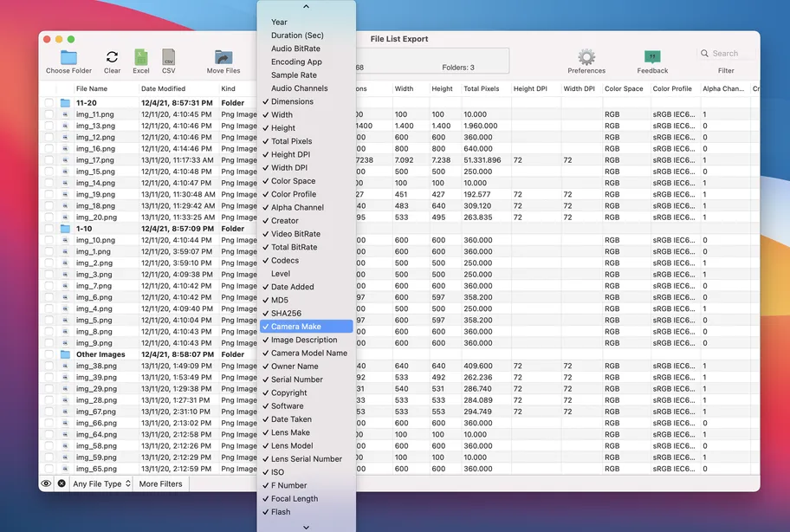Uncheck Lens Serial Number menu item
Viewport: 790px width, 532px height.
[307, 459]
